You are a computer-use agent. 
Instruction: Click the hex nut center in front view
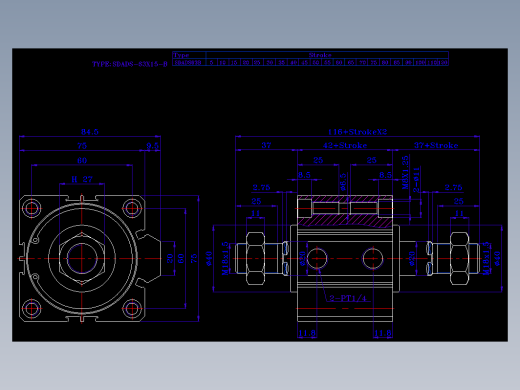coord(82,258)
